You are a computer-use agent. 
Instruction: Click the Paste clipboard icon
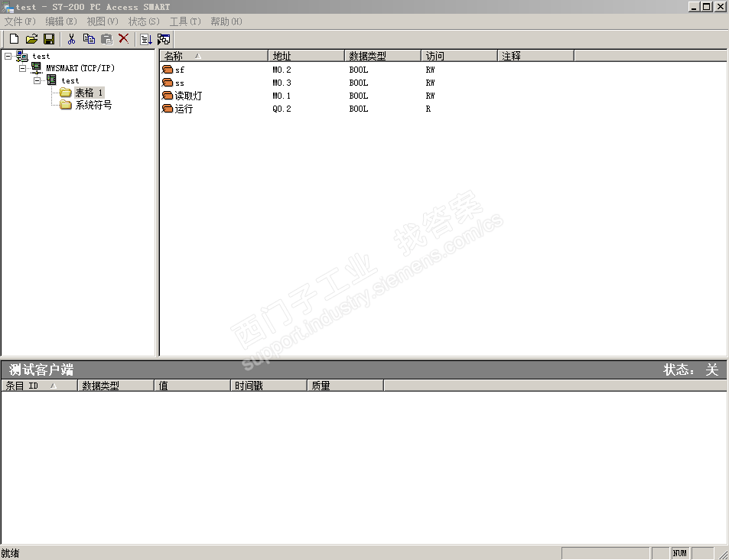coord(107,39)
